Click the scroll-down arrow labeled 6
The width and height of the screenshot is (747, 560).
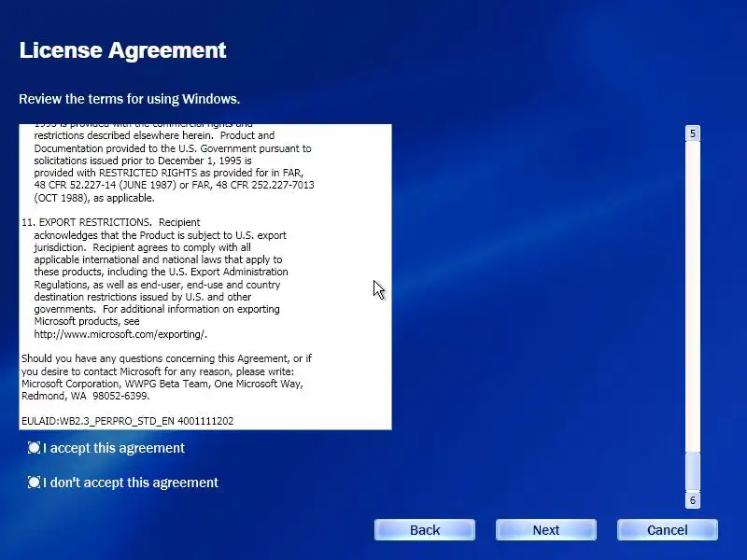693,500
